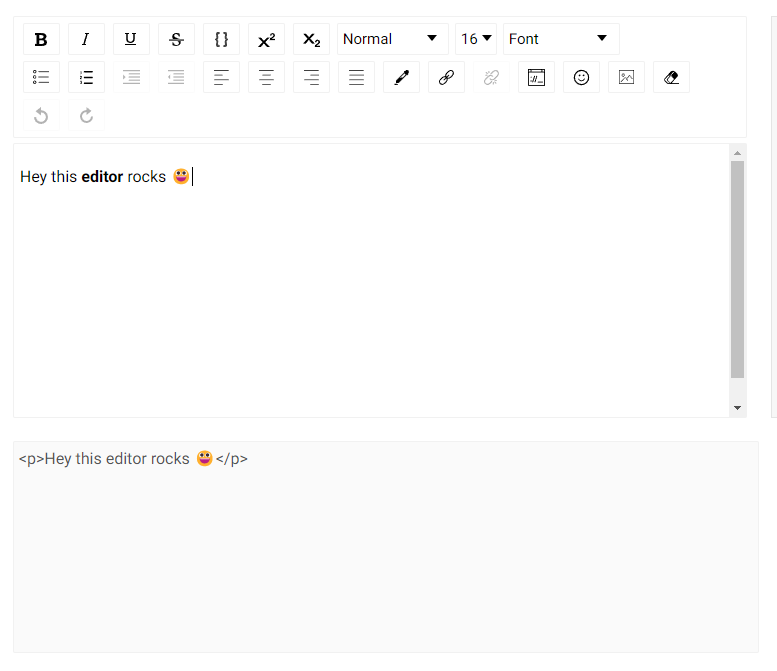This screenshot has height=671, width=777.
Task: Expand the Font family dropdown
Action: tap(560, 39)
